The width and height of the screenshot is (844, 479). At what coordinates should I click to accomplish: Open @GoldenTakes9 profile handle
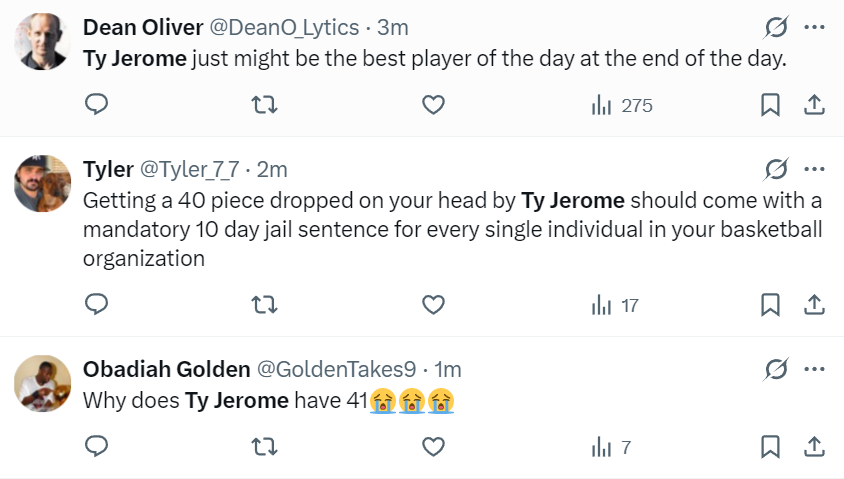336,369
